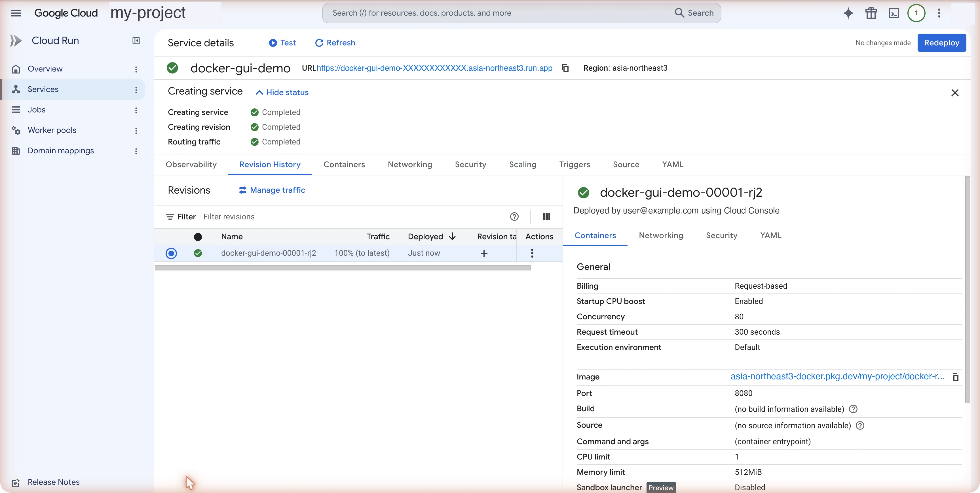Open Jobs item more options

pyautogui.click(x=136, y=110)
